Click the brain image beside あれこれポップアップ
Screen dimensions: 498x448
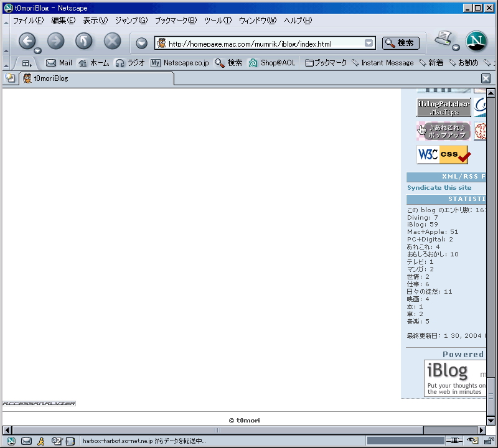point(480,131)
